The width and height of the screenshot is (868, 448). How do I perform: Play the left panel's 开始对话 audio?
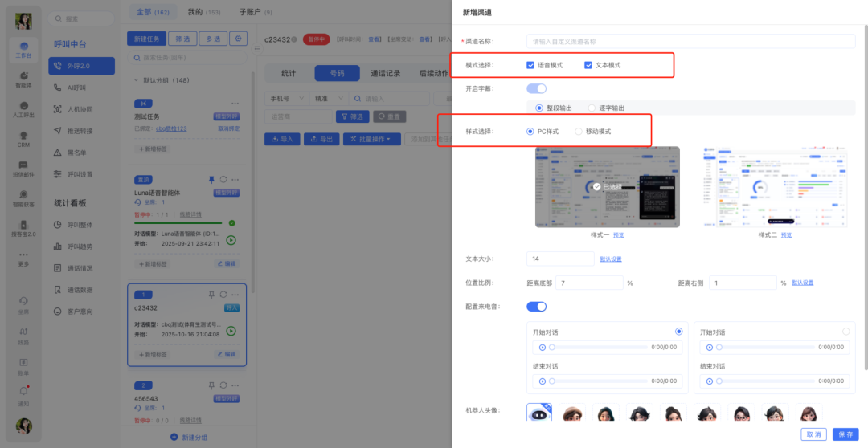542,348
